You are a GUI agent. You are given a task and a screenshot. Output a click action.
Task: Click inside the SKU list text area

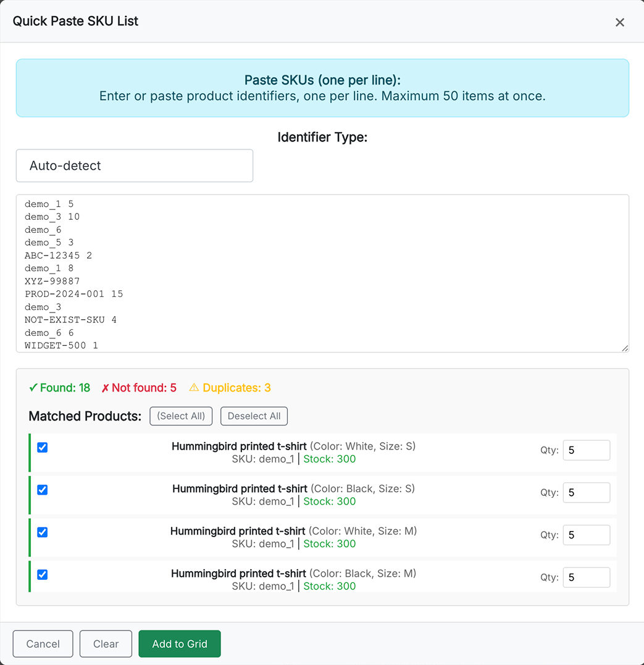[x=322, y=274]
